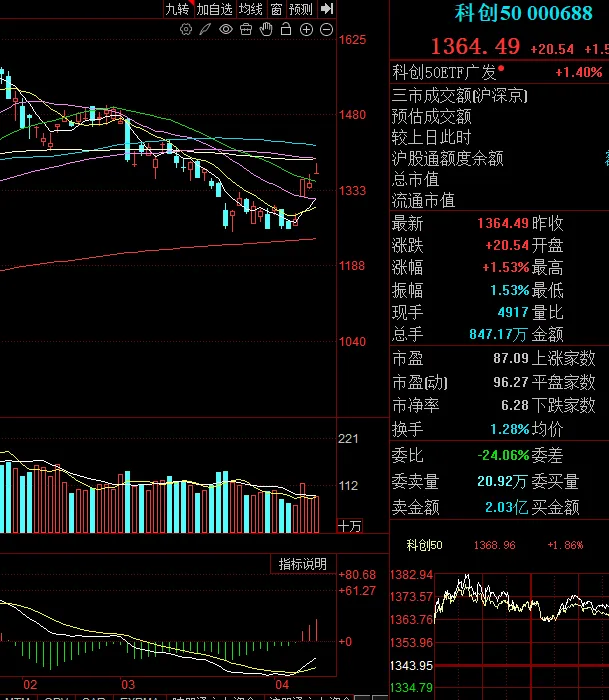This screenshot has height=700, width=609.
Task: Click the mini chart change +1.86%
Action: pos(565,546)
